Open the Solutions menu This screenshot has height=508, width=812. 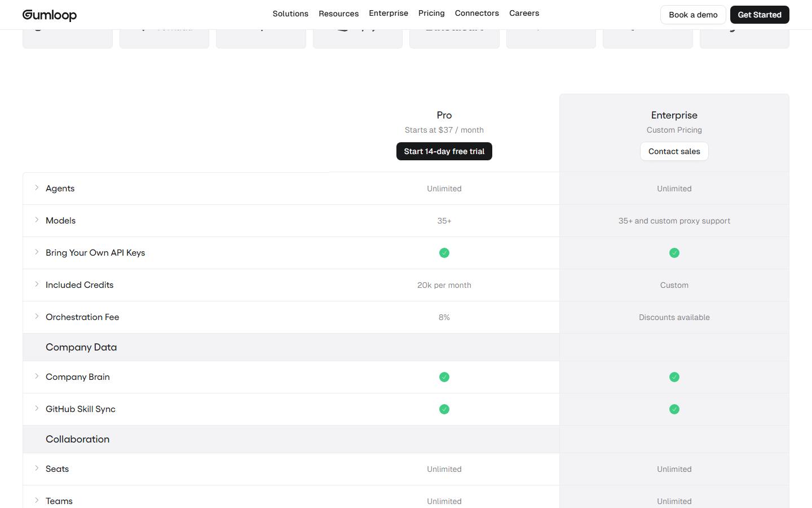[x=290, y=14]
